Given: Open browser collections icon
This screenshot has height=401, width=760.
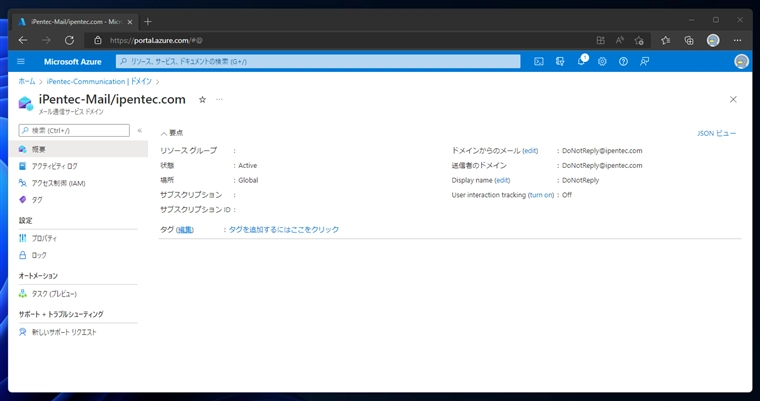Looking at the screenshot, I should click(689, 40).
